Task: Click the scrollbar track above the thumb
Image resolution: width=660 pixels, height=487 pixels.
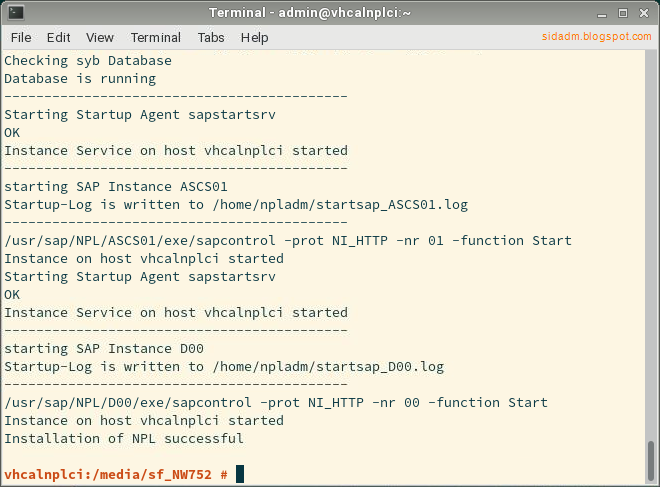Action: pyautogui.click(x=651, y=244)
